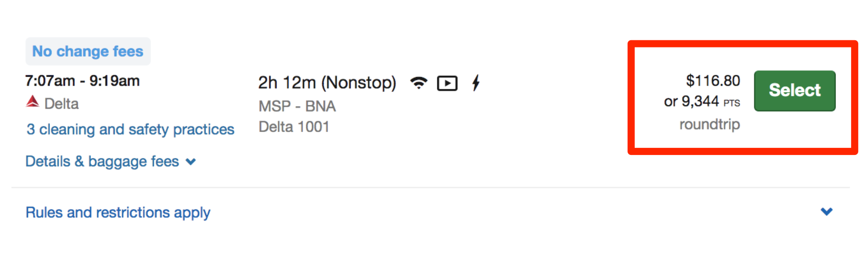This screenshot has width=868, height=264.
Task: Expand Details & baggage fees chevron
Action: pyautogui.click(x=191, y=162)
